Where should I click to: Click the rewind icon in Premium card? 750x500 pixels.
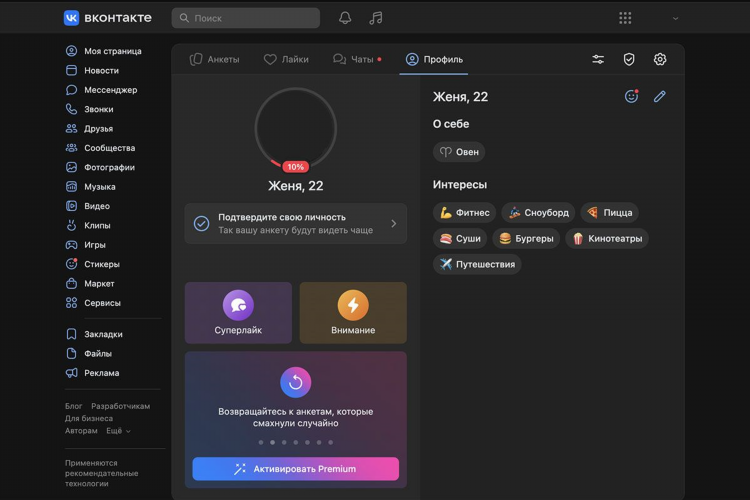click(296, 382)
